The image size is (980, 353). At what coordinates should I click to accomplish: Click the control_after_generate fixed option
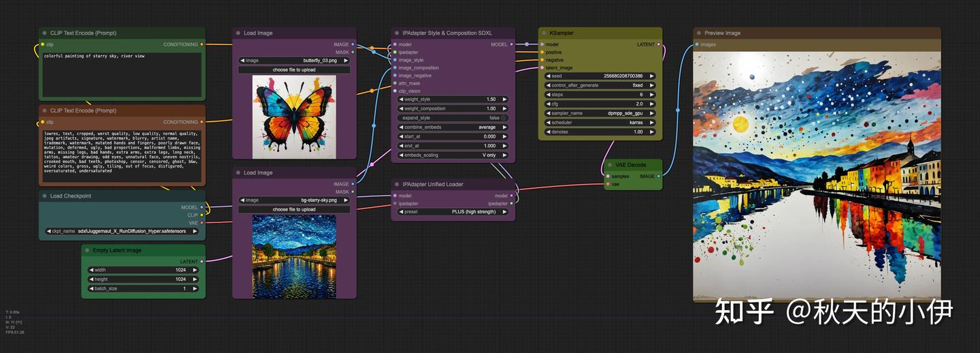pyautogui.click(x=600, y=85)
